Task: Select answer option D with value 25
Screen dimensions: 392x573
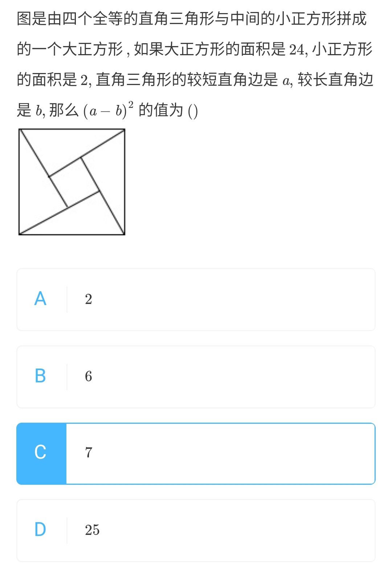Action: 196,530
